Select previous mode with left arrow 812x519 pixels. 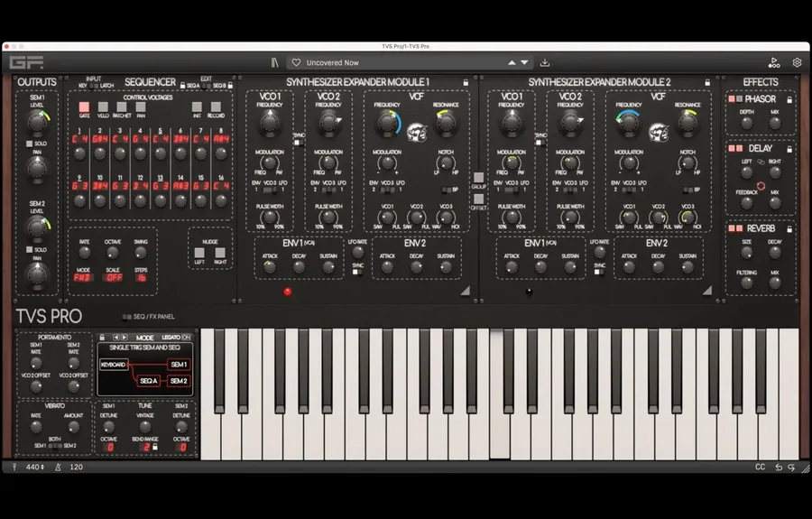point(116,338)
